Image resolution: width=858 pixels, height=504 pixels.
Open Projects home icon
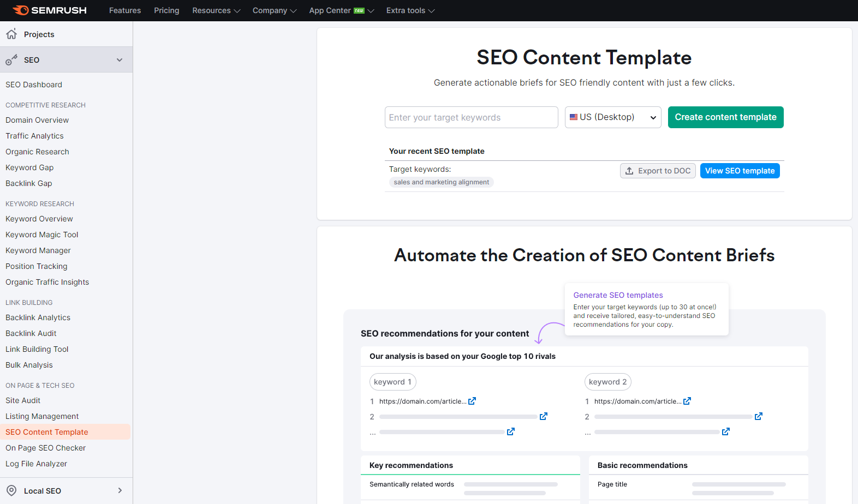click(x=11, y=34)
